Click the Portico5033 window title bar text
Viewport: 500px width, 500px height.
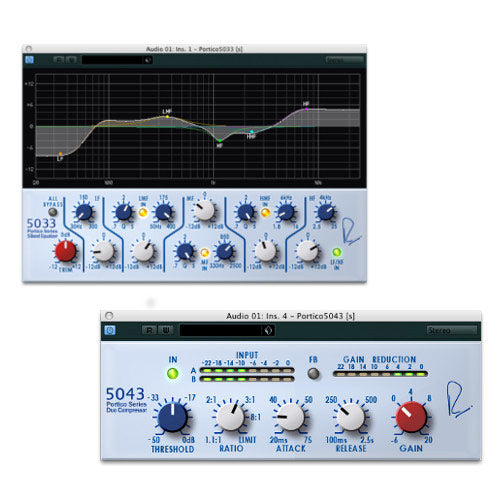pyautogui.click(x=194, y=49)
